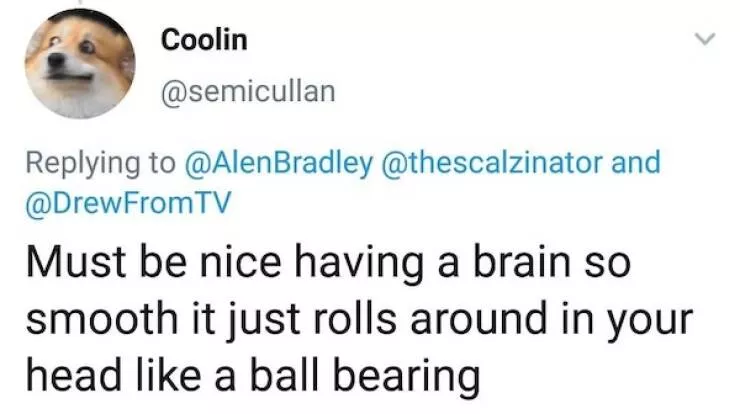The width and height of the screenshot is (740, 414).
Task: Visit the @thescalzinator mention
Action: coord(494,163)
